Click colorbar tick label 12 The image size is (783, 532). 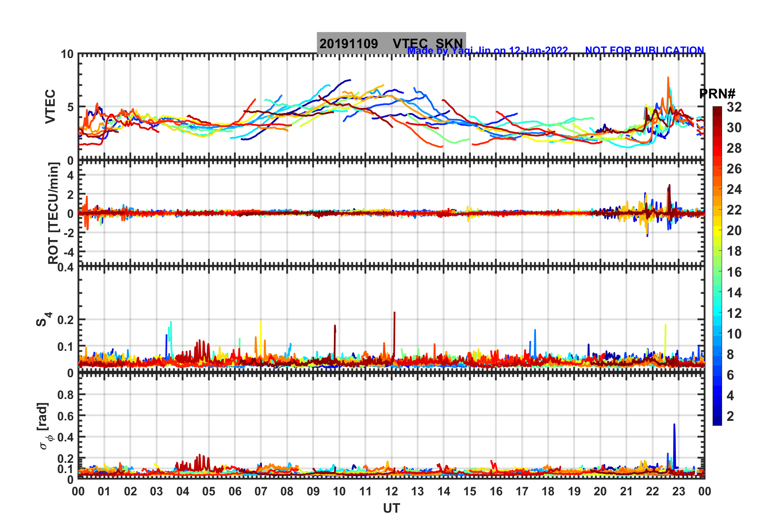point(734,313)
